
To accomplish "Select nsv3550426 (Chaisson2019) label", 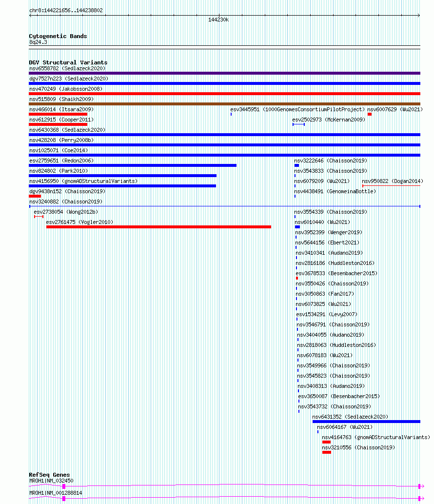I will tap(332, 284).
